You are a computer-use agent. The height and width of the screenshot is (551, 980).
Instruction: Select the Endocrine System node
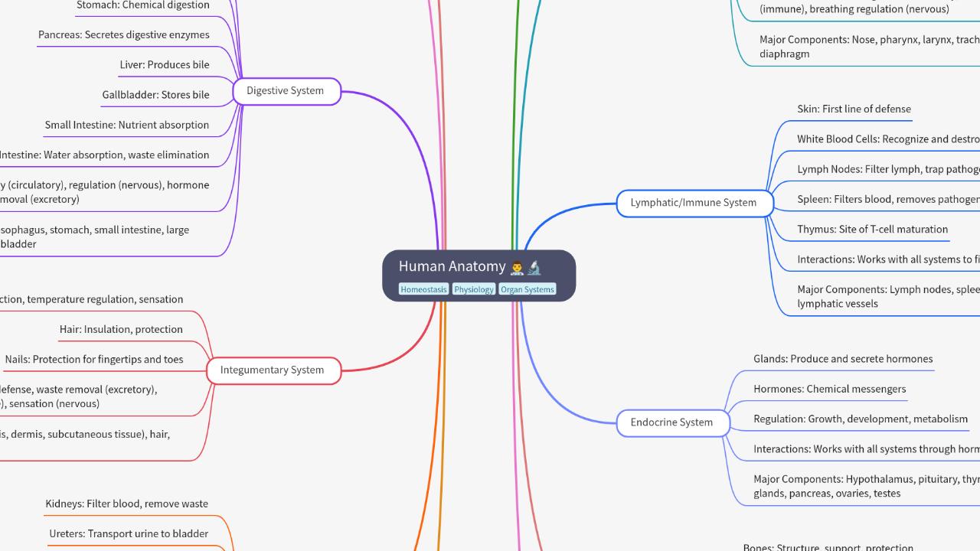[x=671, y=422]
